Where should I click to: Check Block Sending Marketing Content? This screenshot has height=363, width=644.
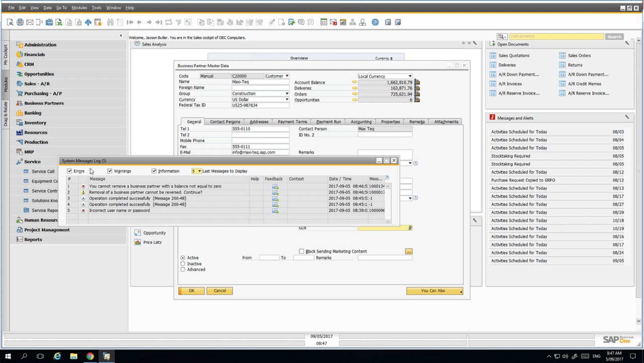click(x=301, y=251)
